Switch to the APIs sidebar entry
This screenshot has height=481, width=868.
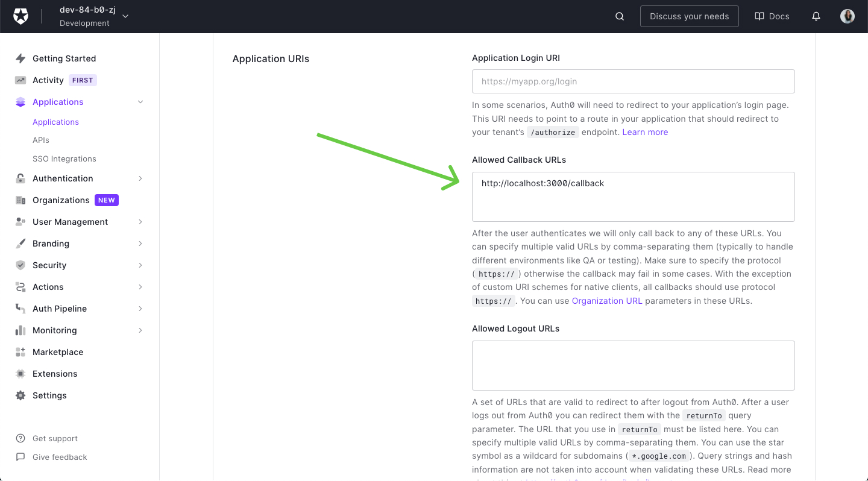click(x=40, y=140)
